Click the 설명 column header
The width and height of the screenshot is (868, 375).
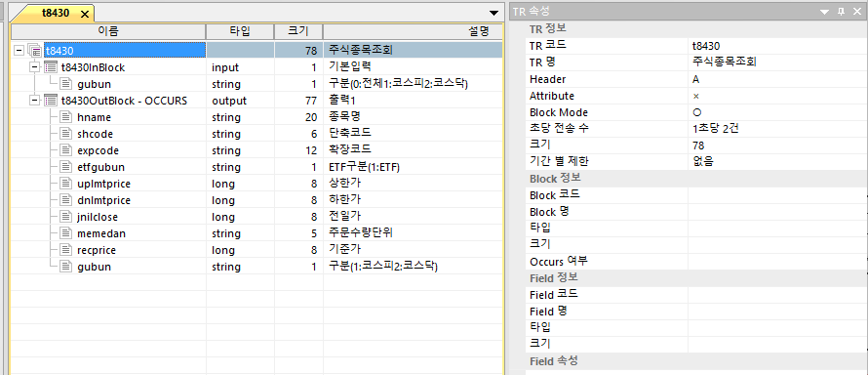pos(413,31)
